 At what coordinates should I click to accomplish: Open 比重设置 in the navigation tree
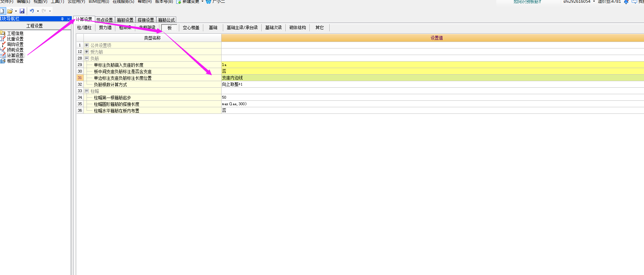click(x=15, y=39)
